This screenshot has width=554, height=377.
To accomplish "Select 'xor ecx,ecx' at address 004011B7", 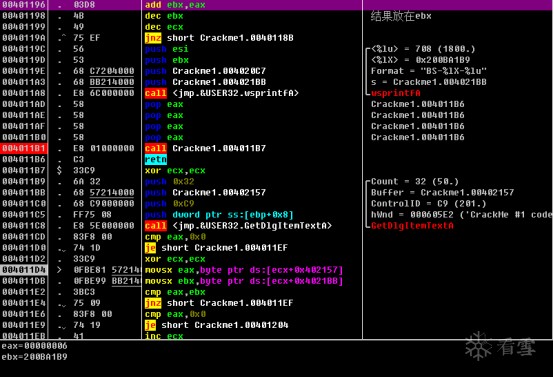I will [x=175, y=171].
